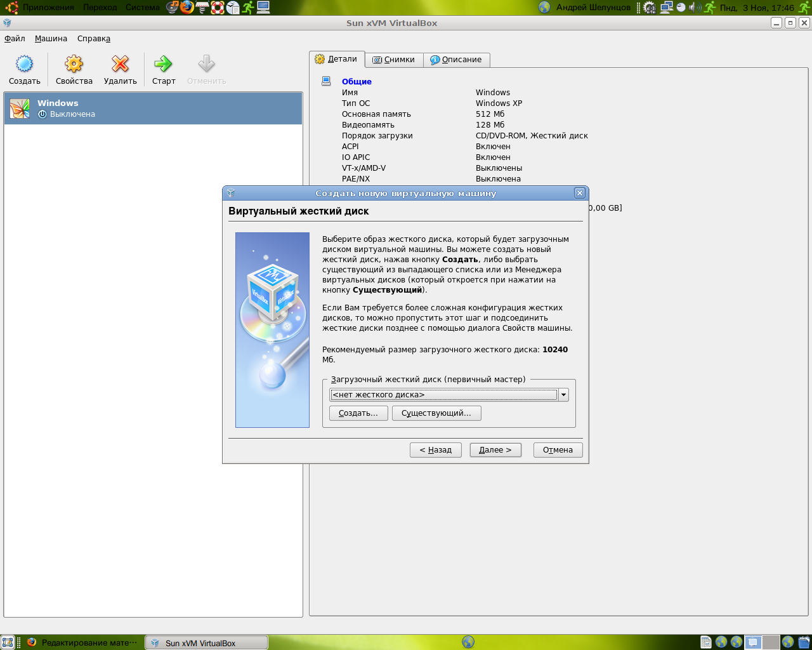Click the CD/DVD-ROM, Жесткий диск value
Viewport: 812px width, 650px height.
(532, 136)
